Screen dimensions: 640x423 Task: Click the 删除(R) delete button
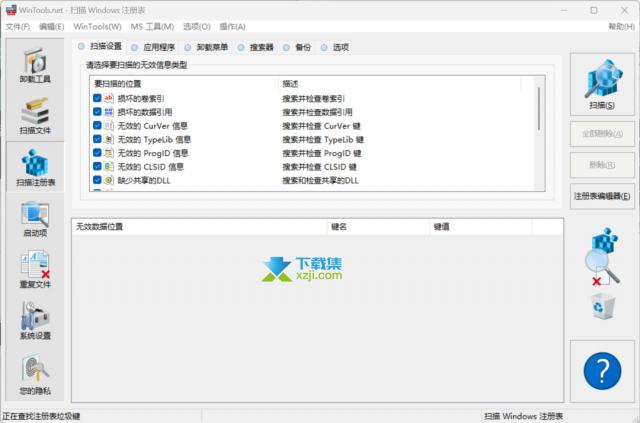pyautogui.click(x=602, y=165)
